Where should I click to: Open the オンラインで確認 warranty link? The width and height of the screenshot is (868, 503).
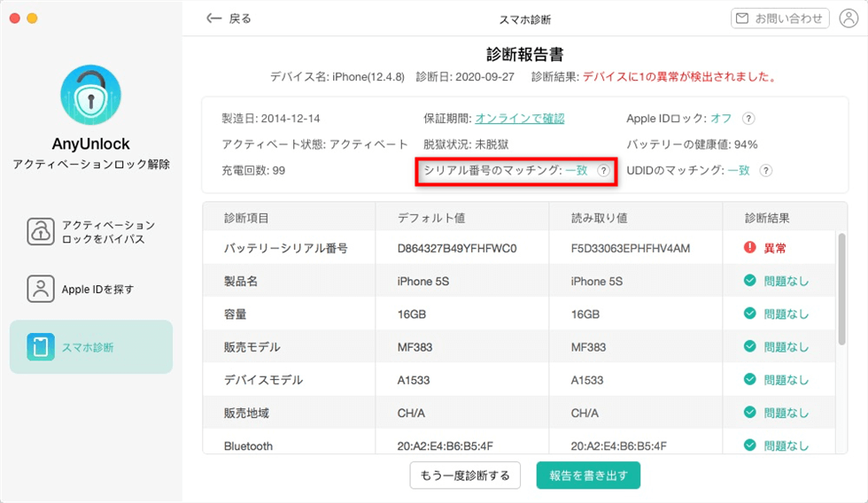[520, 119]
